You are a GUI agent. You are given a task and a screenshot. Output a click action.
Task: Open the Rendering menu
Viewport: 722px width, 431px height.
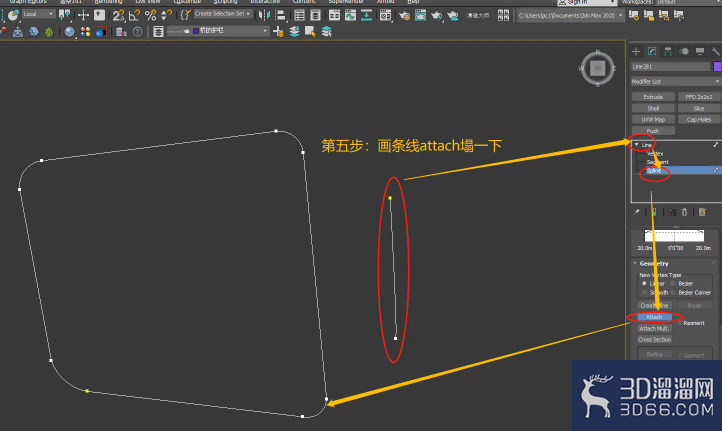(x=109, y=2)
